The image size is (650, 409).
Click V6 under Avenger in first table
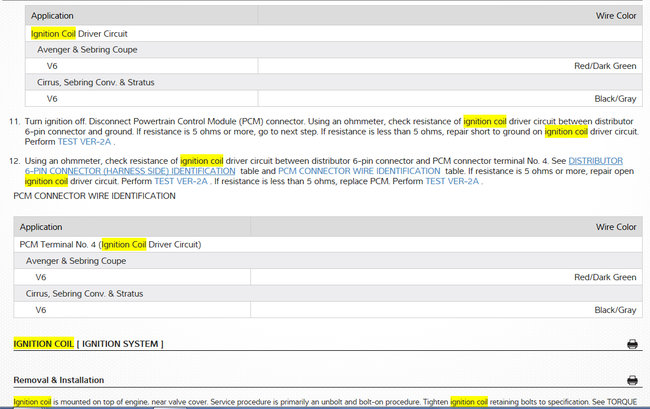(52, 66)
